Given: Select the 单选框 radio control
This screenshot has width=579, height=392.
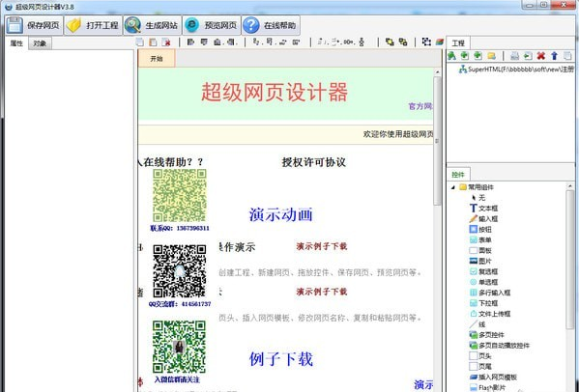Looking at the screenshot, I should [483, 282].
